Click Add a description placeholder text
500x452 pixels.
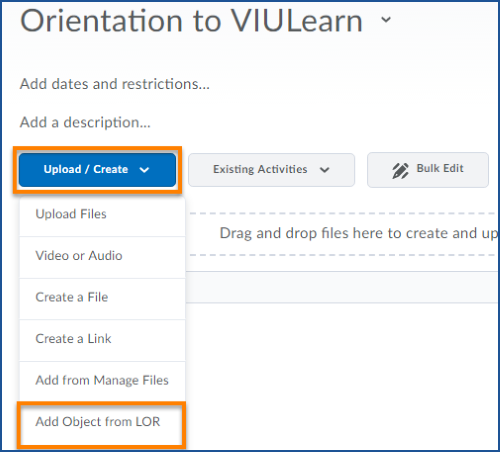[85, 122]
